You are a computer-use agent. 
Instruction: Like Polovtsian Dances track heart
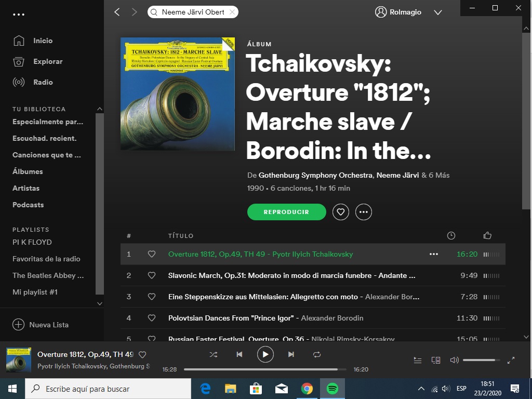click(x=152, y=318)
